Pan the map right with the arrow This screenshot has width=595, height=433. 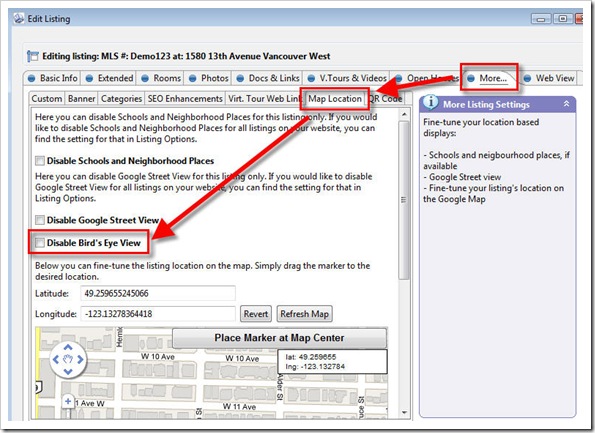pos(80,359)
